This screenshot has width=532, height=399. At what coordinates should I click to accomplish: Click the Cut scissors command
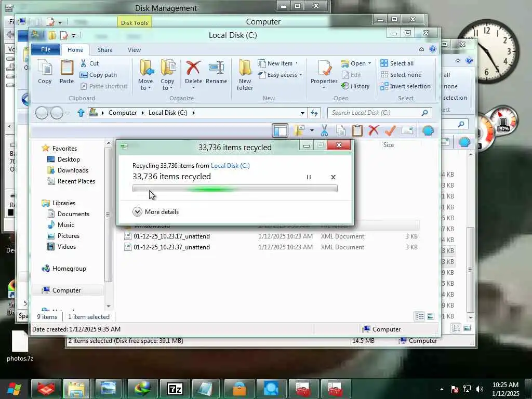point(89,63)
